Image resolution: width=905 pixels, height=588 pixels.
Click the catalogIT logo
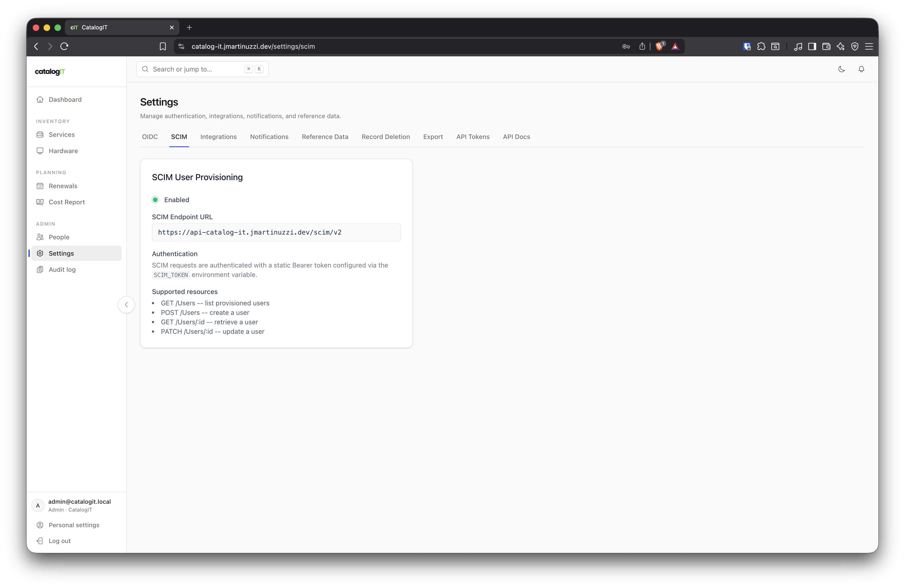(x=50, y=71)
